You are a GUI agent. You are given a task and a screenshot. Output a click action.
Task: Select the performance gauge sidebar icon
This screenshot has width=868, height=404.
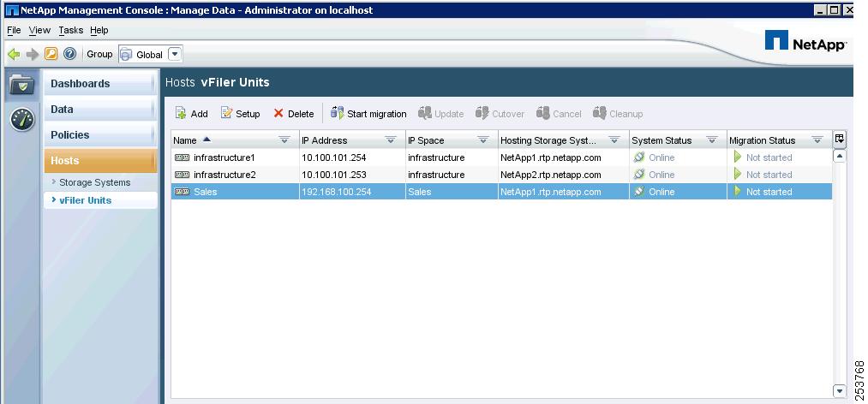[x=22, y=119]
